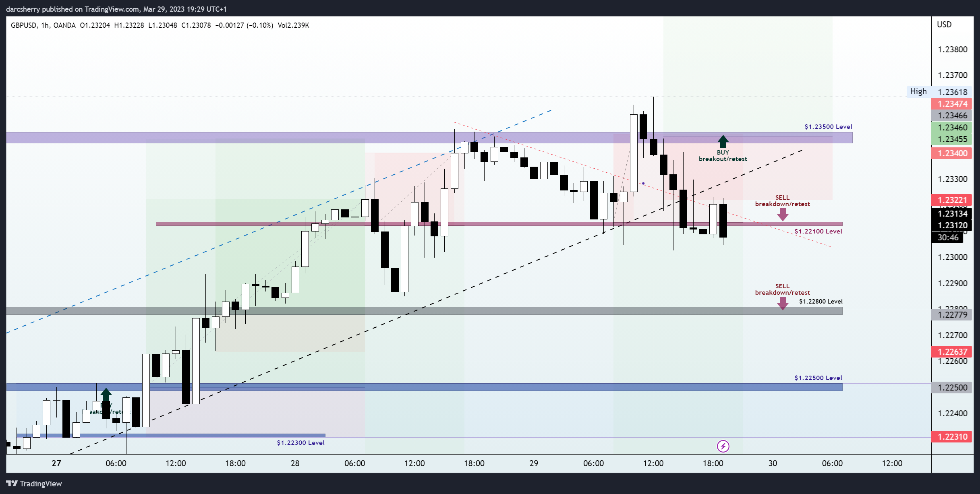This screenshot has width=980, height=494.
Task: Click the gray 1.22779 price label
Action: [x=952, y=314]
